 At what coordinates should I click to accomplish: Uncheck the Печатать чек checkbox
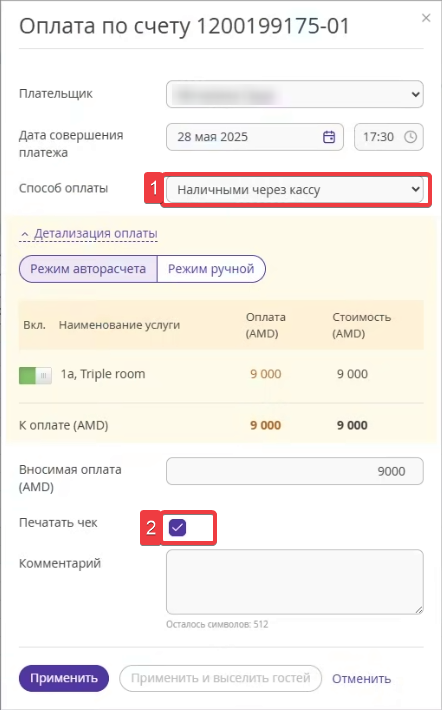coord(177,528)
